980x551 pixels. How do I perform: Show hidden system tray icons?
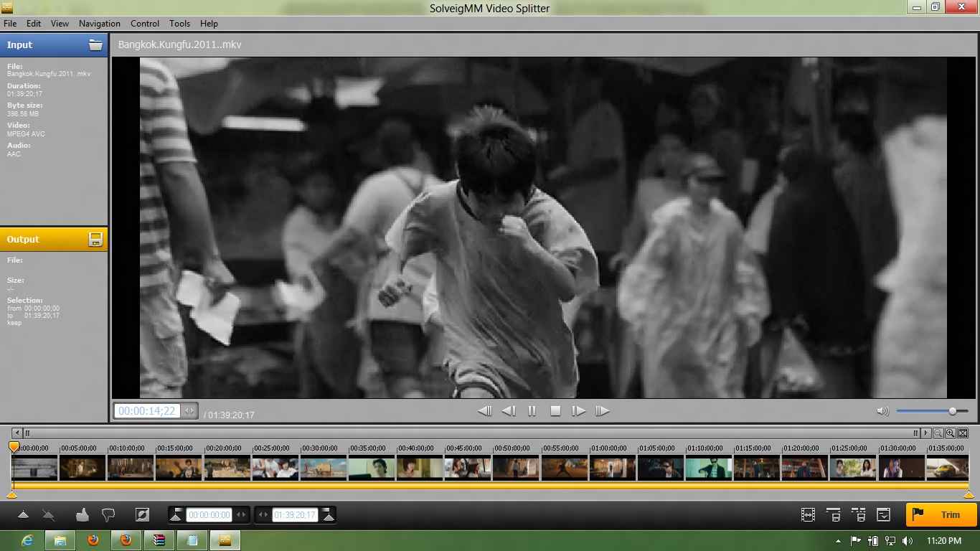(838, 540)
